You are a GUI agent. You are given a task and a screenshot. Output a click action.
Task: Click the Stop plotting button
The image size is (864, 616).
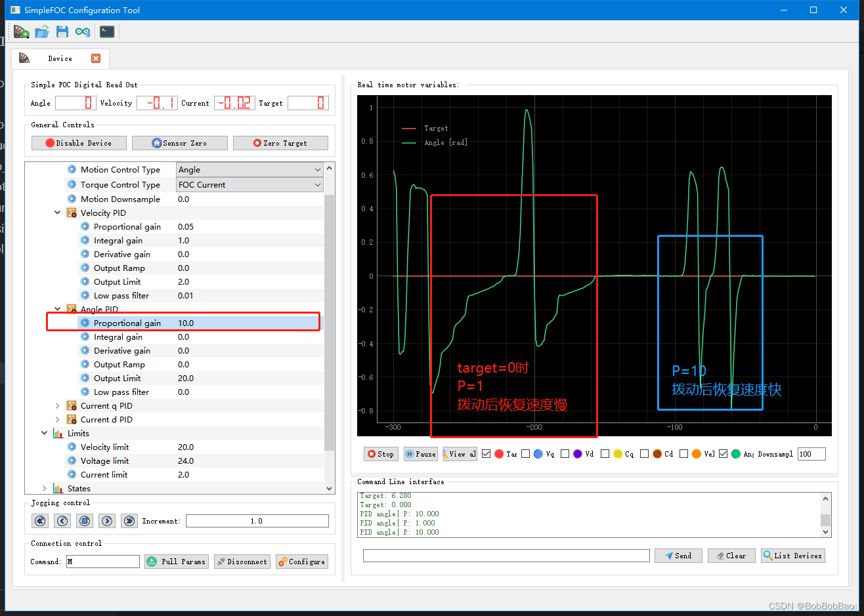(380, 453)
